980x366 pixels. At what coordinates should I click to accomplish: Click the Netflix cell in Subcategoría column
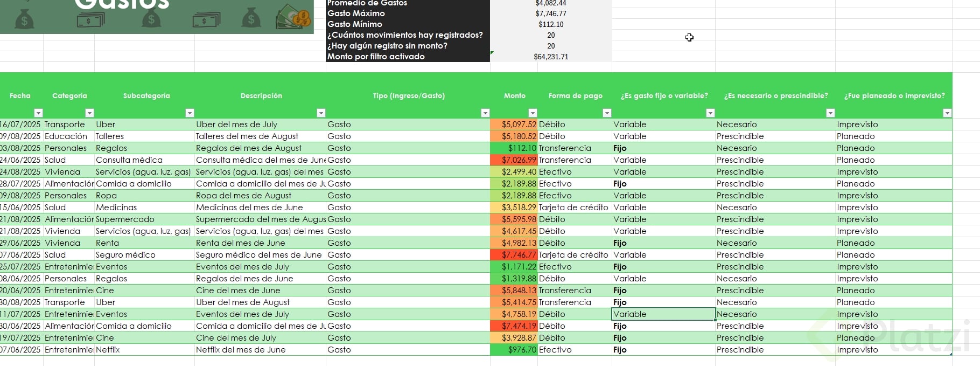[144, 350]
